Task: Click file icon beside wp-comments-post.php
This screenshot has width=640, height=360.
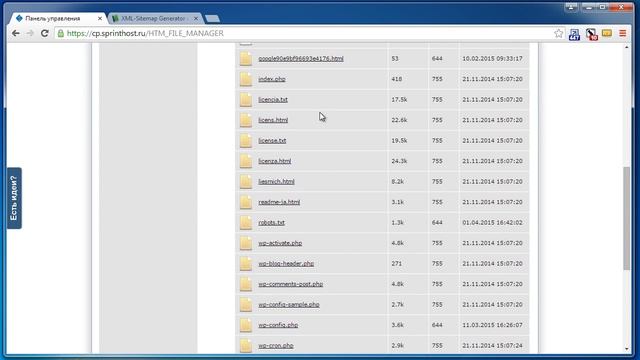Action: 246,284
